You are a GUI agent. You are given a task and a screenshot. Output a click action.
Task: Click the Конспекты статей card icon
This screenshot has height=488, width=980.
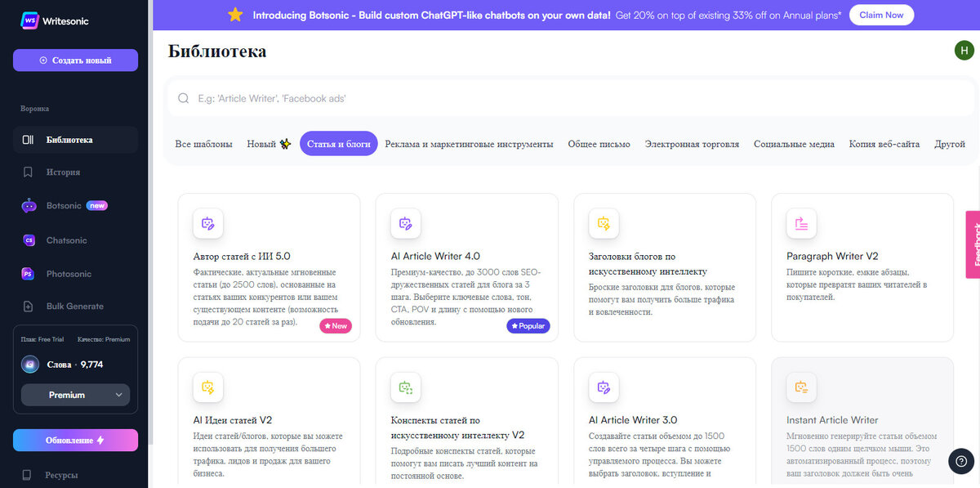pyautogui.click(x=406, y=387)
